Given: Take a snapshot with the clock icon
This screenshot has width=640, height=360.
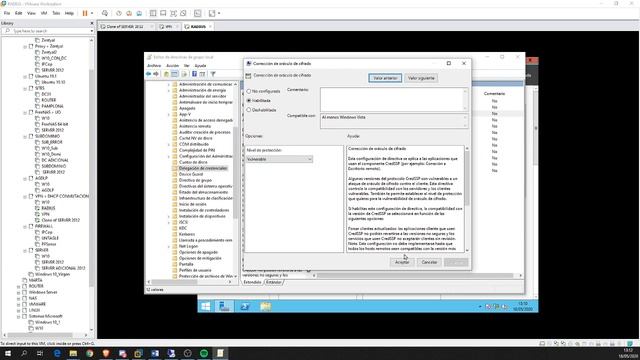Looking at the screenshot, I should point(119,13).
